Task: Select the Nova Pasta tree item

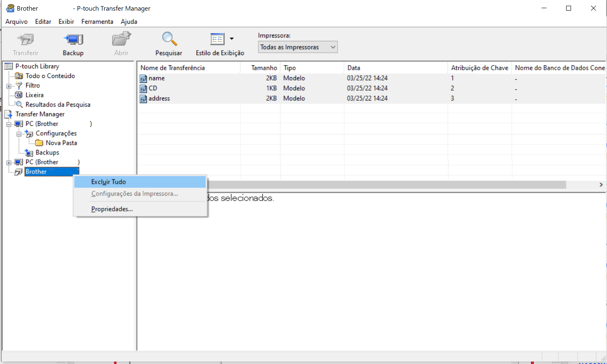Action: 61,143
